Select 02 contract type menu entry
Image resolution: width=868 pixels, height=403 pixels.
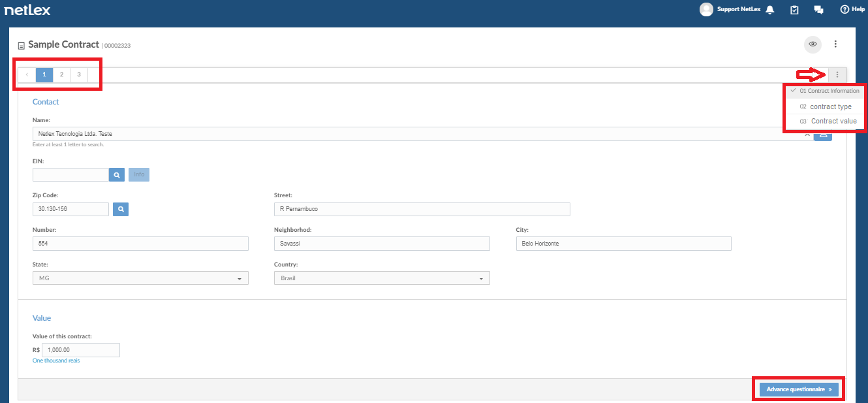pyautogui.click(x=825, y=106)
